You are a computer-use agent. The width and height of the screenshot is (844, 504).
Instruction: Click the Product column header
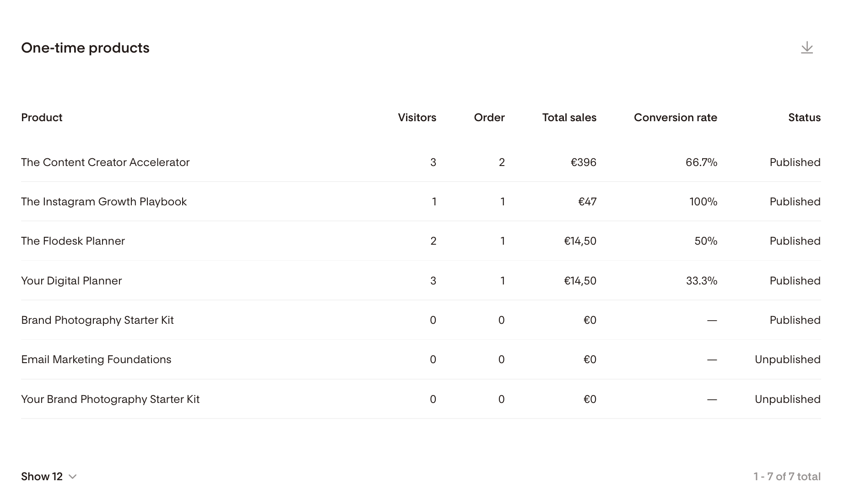(42, 118)
